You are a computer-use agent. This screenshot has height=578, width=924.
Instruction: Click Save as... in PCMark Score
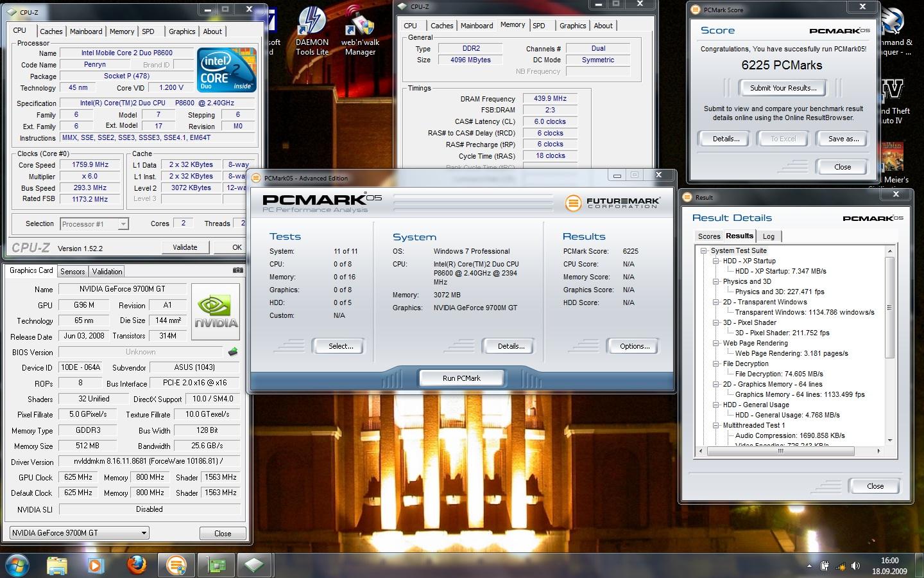[843, 139]
